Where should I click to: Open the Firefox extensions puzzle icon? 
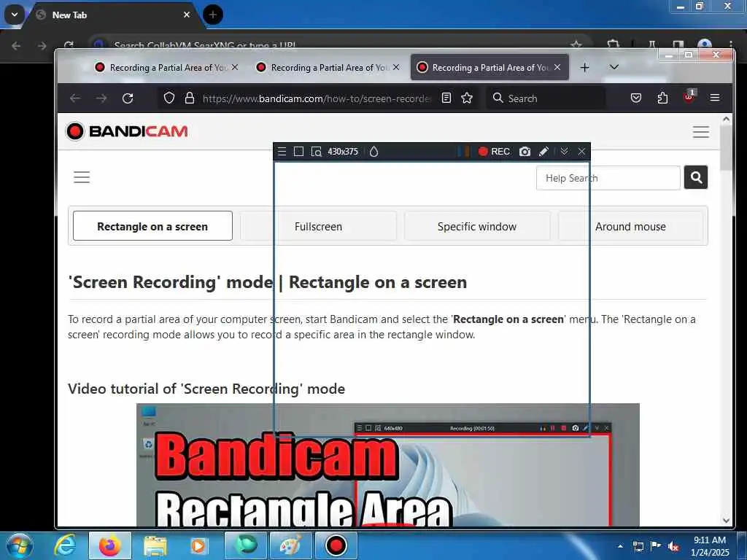click(662, 98)
